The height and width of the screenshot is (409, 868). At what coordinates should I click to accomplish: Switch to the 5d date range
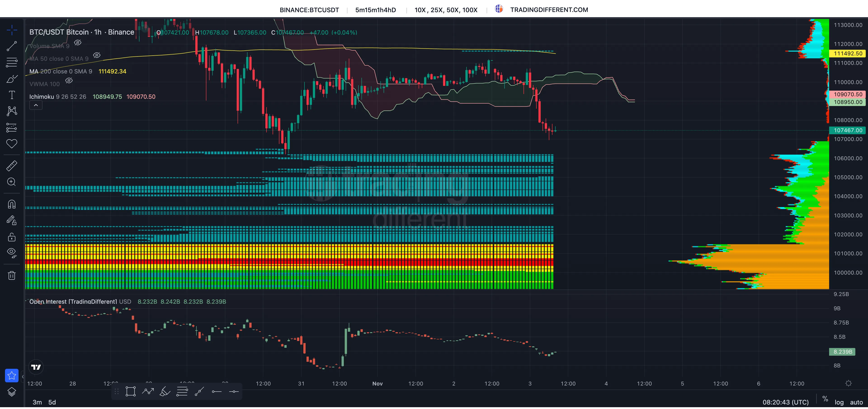[x=52, y=402]
